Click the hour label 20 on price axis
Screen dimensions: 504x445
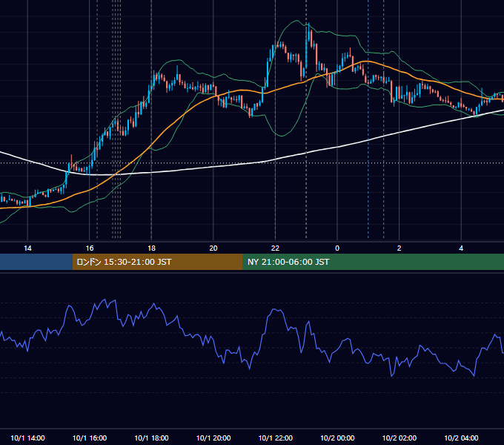(213, 248)
